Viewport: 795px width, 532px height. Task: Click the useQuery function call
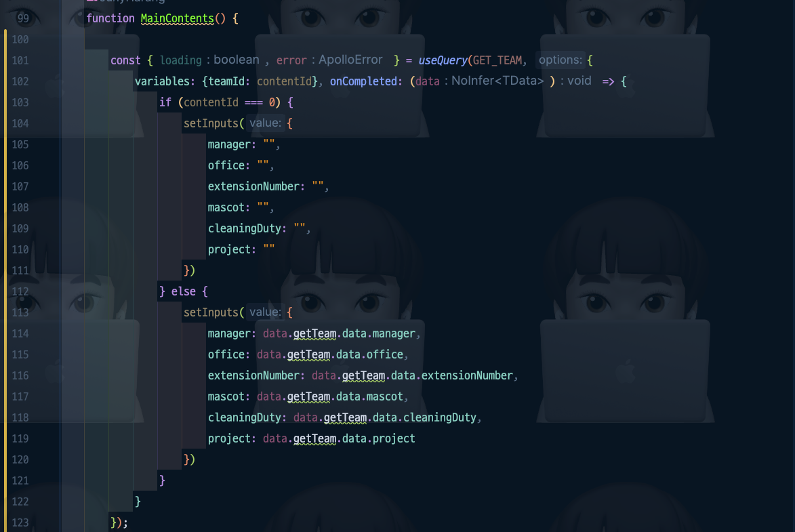[x=443, y=60]
